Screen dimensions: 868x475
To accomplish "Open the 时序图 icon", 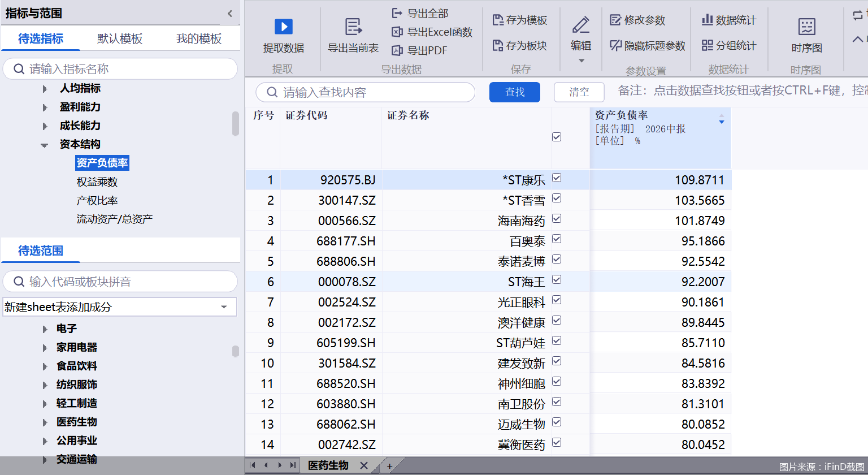I will pos(807,27).
